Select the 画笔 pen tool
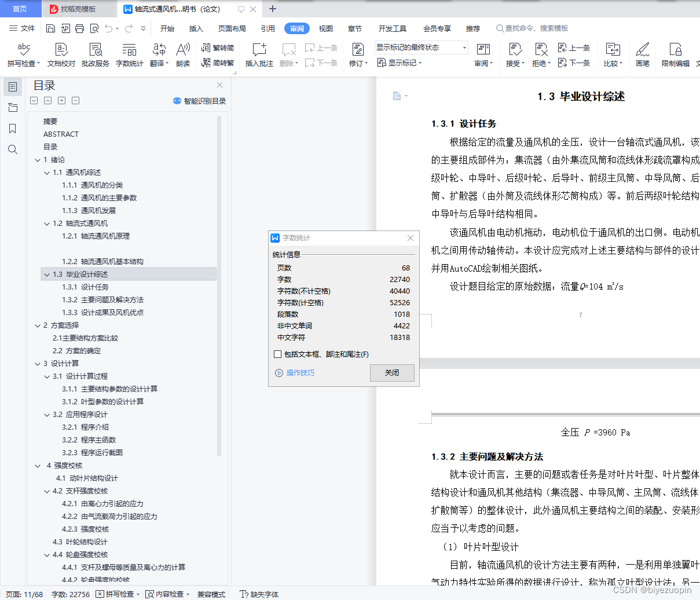The width and height of the screenshot is (700, 600). pyautogui.click(x=642, y=55)
